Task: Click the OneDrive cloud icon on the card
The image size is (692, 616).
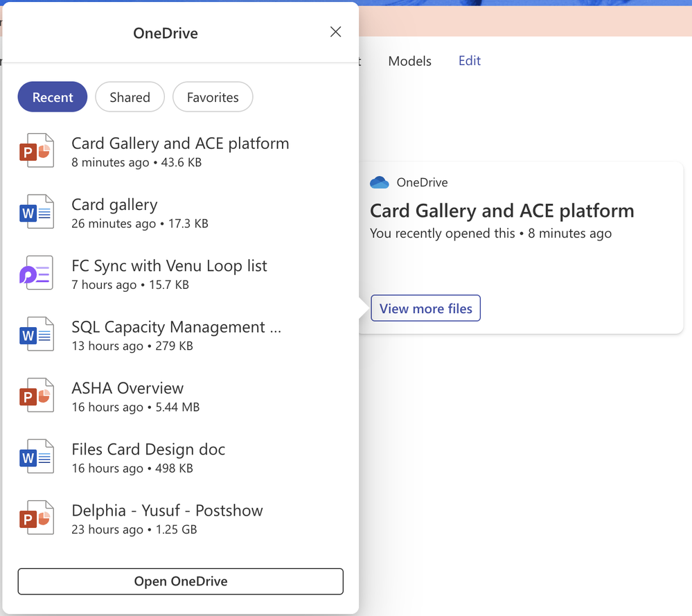Action: click(379, 182)
